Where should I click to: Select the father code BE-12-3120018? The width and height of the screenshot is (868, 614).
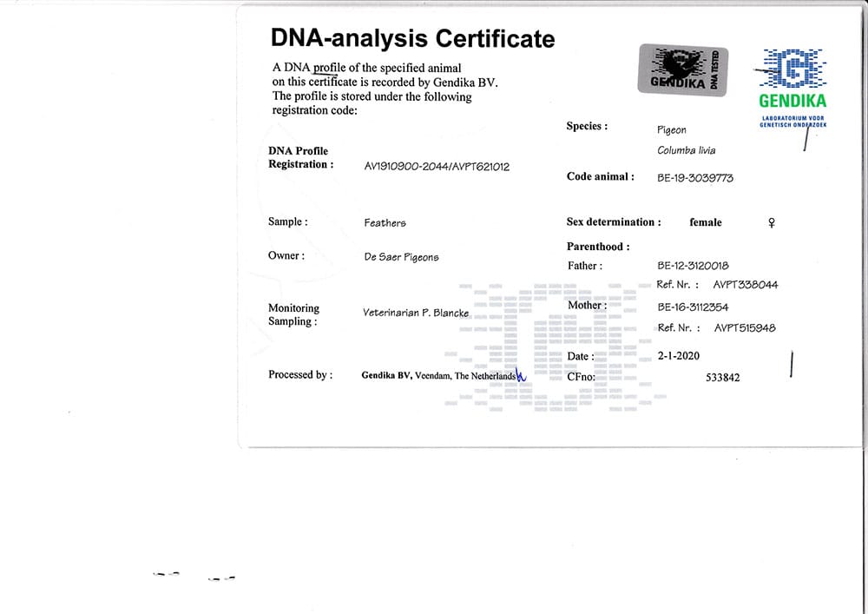coord(694,266)
